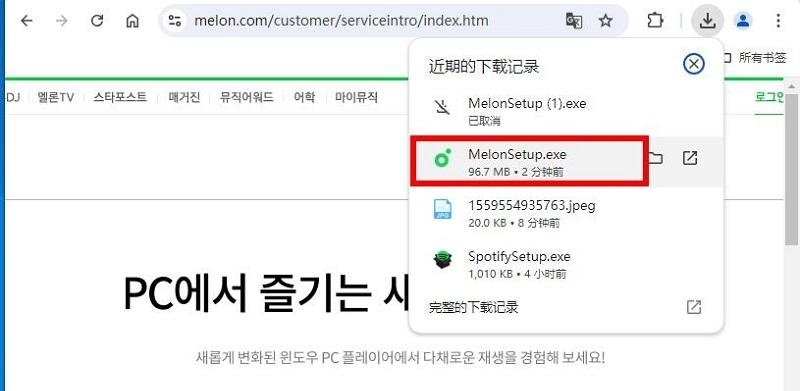Click the cancelled download icon
Viewport: 800px width, 391px height.
click(442, 106)
